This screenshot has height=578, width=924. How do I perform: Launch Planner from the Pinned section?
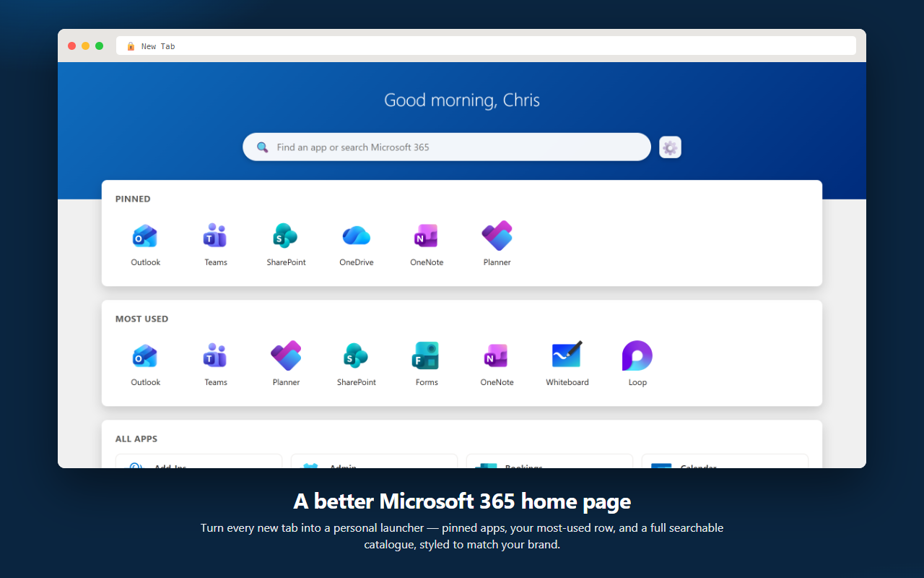click(497, 243)
